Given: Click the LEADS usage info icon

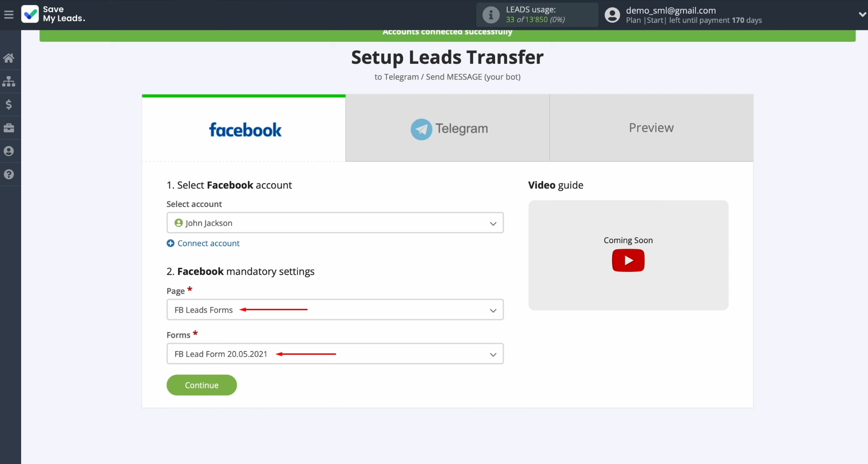Looking at the screenshot, I should point(490,15).
